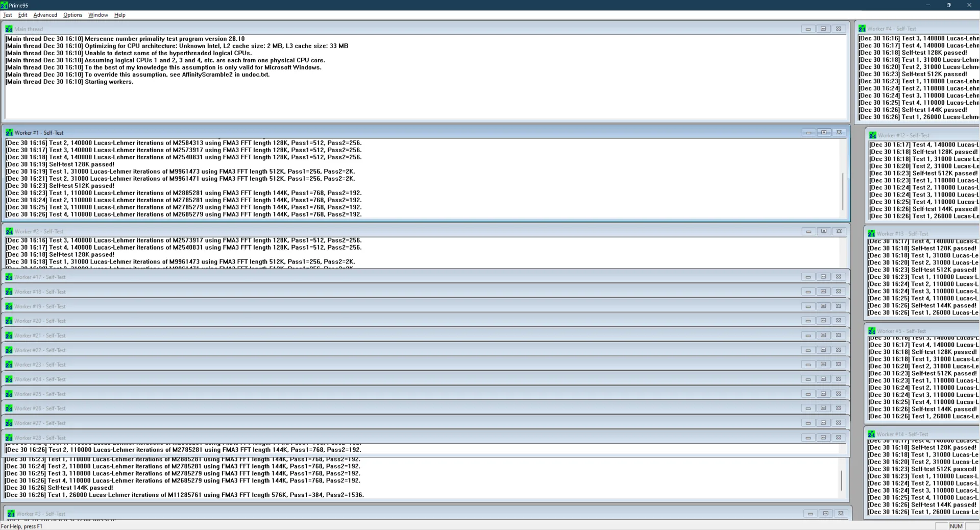Click the Worker #12 window icon
Viewport: 980px width, 530px height.
pyautogui.click(x=872, y=135)
